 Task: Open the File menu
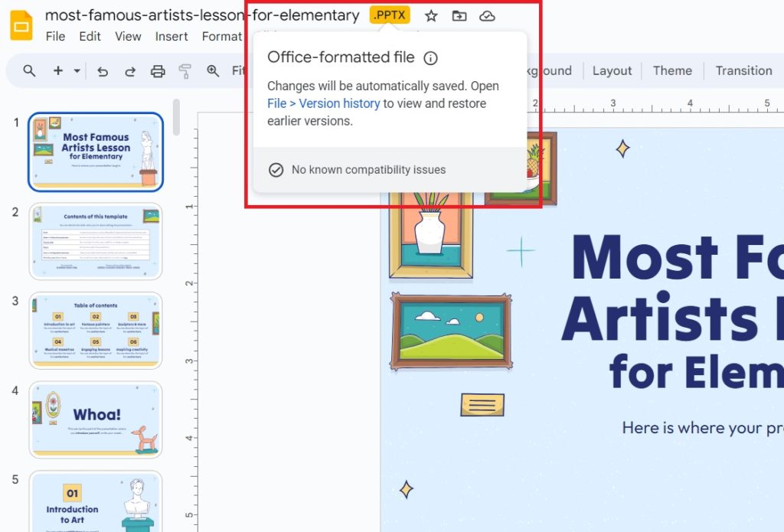tap(56, 36)
